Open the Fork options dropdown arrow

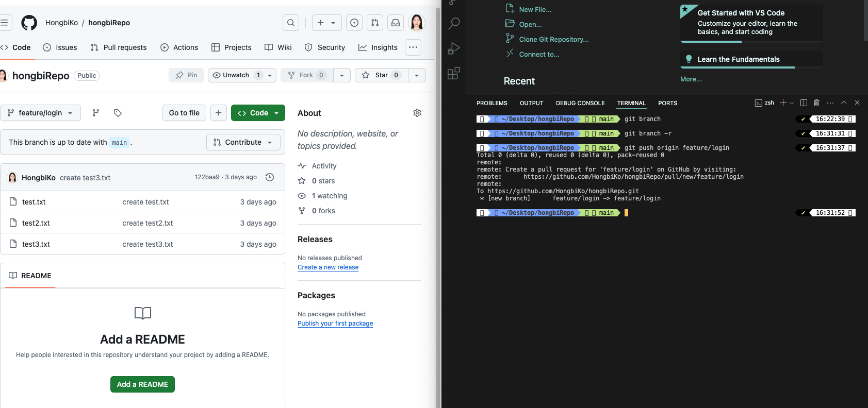(342, 75)
